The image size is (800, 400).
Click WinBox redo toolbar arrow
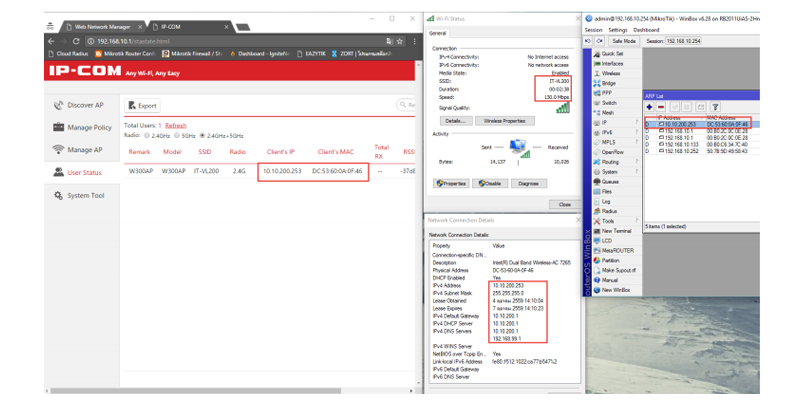point(599,41)
